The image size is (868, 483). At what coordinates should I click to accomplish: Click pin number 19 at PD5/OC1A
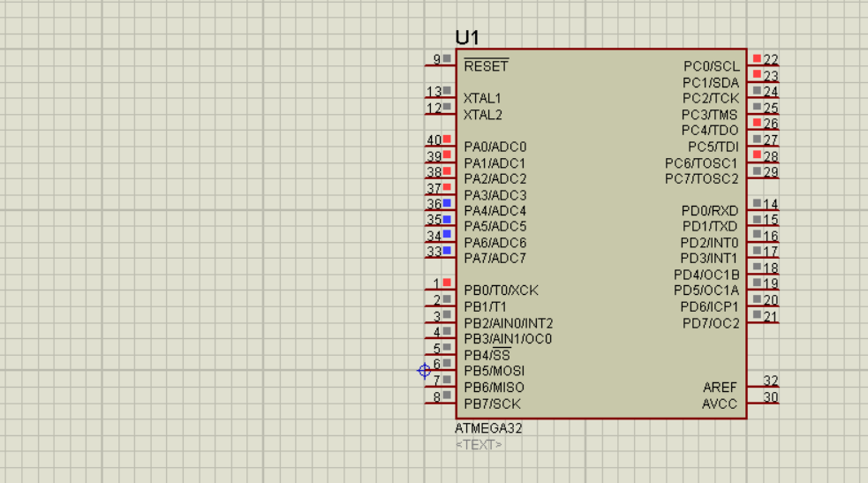coord(771,283)
